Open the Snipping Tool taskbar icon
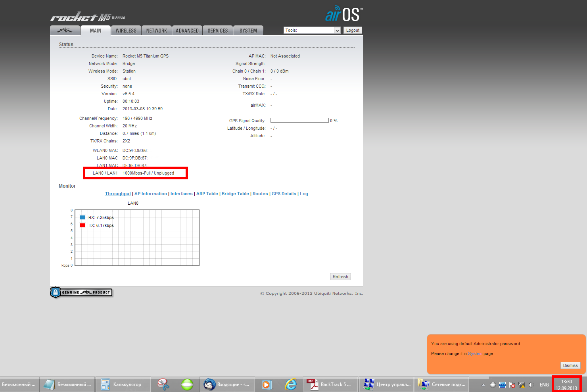The width and height of the screenshot is (587, 392). 163,384
